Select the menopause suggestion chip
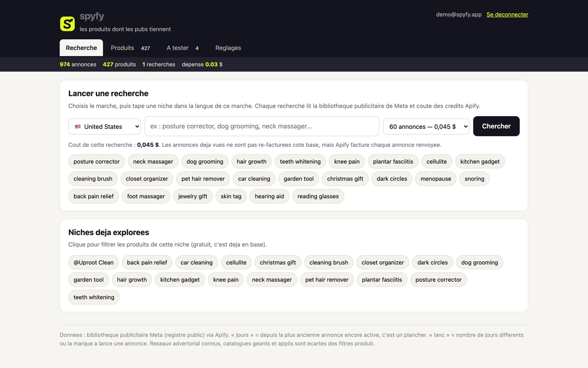 point(436,179)
